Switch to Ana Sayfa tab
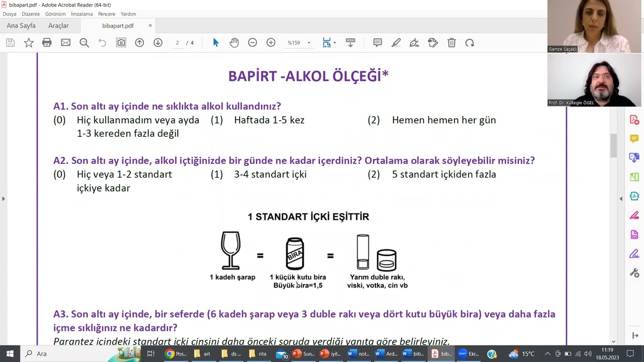 pos(21,26)
